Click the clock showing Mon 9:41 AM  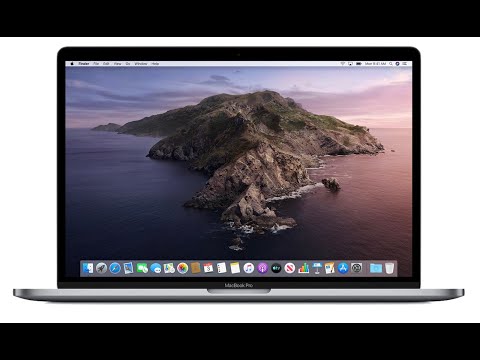click(375, 63)
